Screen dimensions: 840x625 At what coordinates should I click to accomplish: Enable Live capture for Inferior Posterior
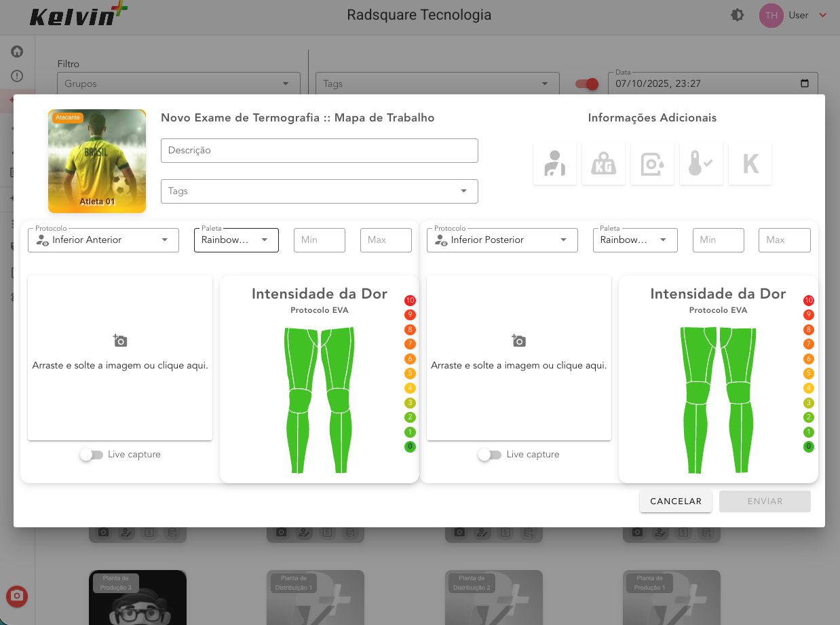(x=490, y=455)
